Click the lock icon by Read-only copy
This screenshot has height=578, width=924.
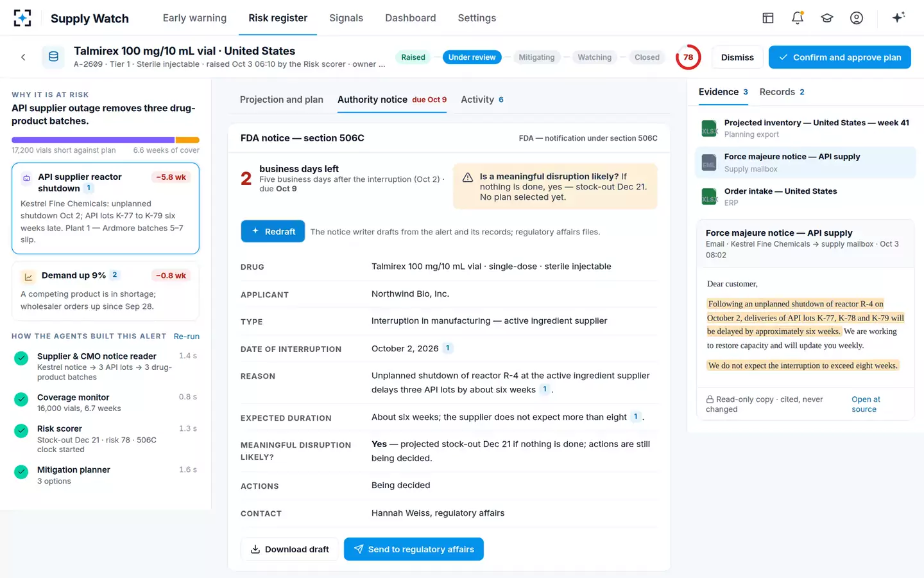tap(710, 399)
